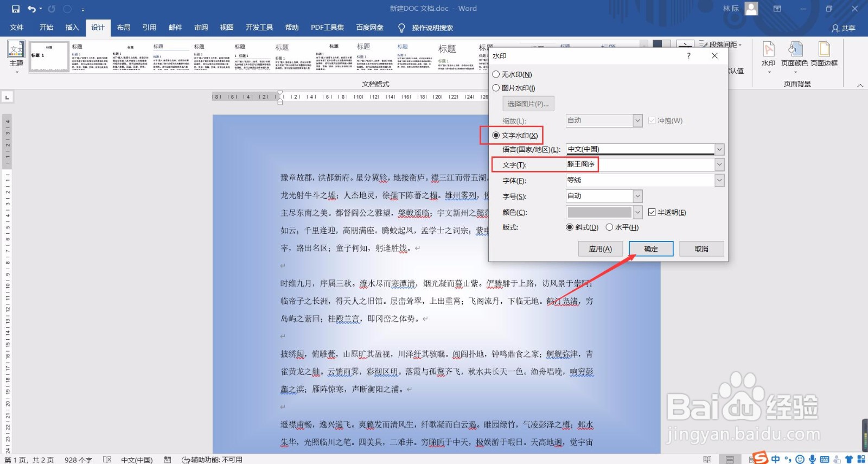The height and width of the screenshot is (464, 868).
Task: Activate the Sogou microphone voice input
Action: coord(812,459)
